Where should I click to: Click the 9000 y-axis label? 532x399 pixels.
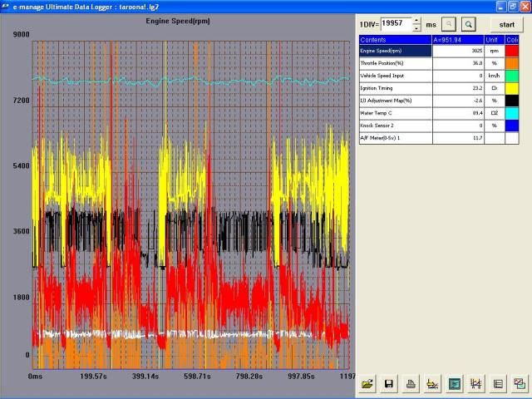point(22,34)
